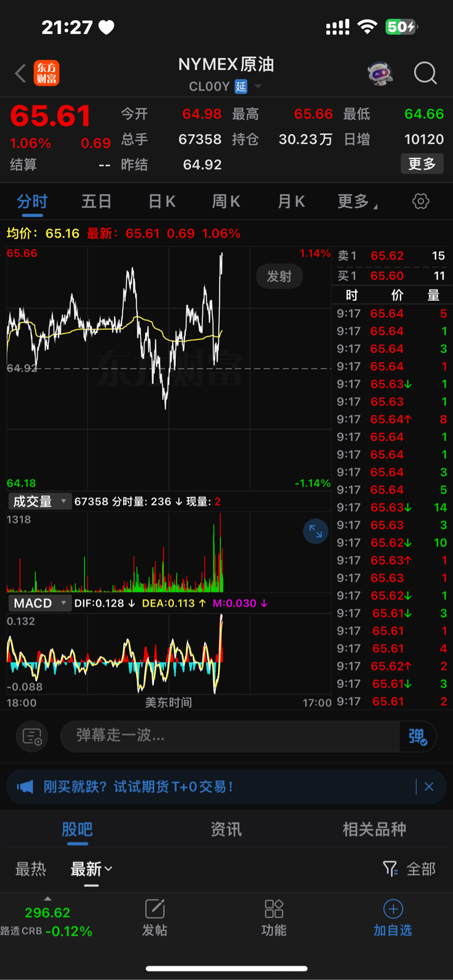Tap the DIF:0.128 MACD reading
Screen dimensions: 453x980
pyautogui.click(x=104, y=603)
